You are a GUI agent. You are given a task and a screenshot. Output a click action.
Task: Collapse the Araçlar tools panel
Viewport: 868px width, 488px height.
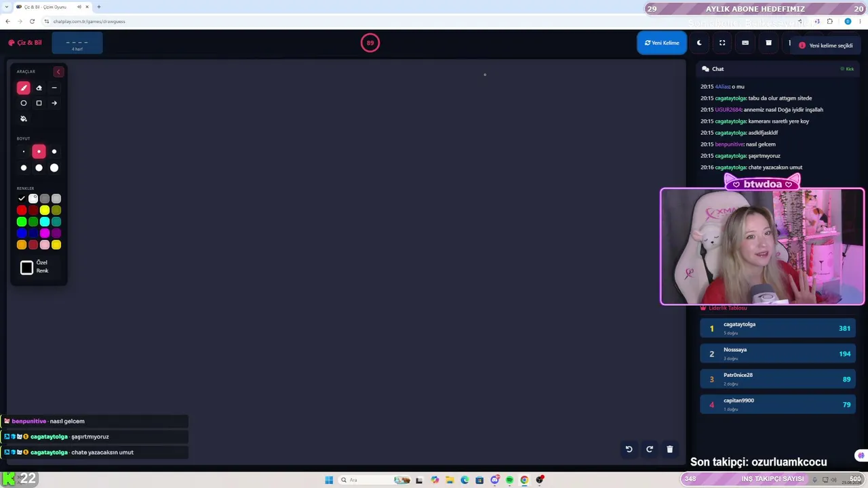58,71
